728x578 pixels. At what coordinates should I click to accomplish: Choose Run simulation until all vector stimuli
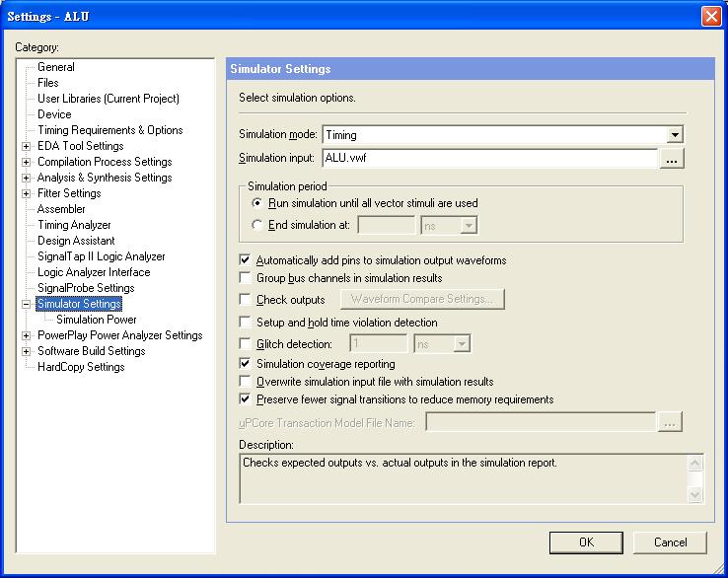258,203
